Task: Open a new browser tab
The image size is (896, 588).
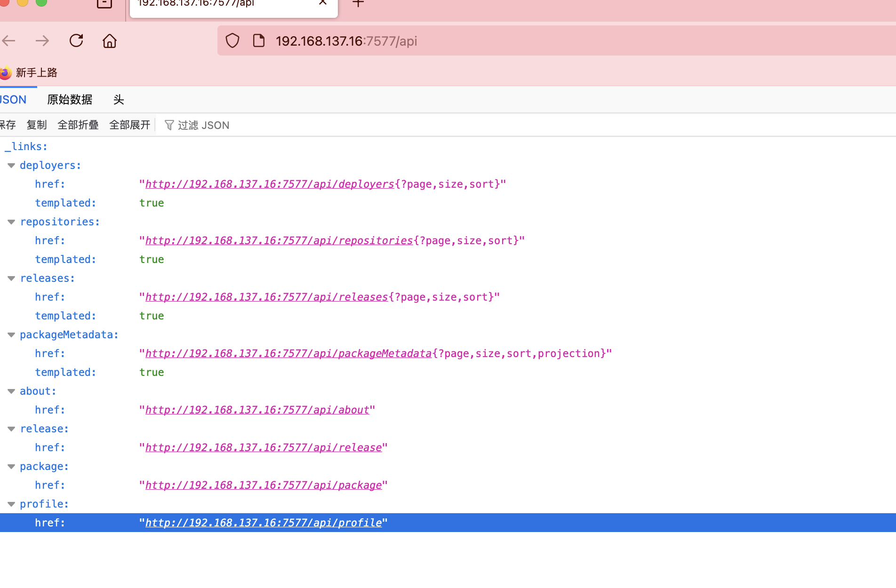Action: 358,3
